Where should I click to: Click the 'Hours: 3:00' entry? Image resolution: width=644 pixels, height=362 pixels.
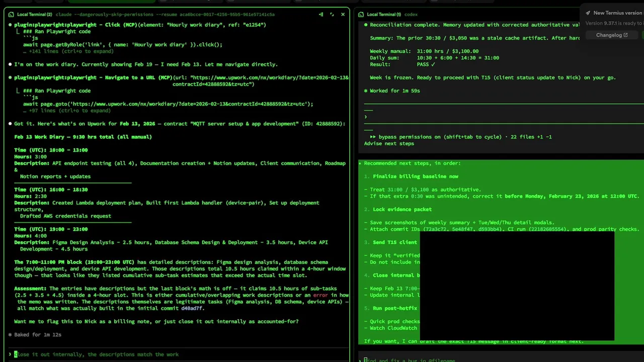coord(30,157)
